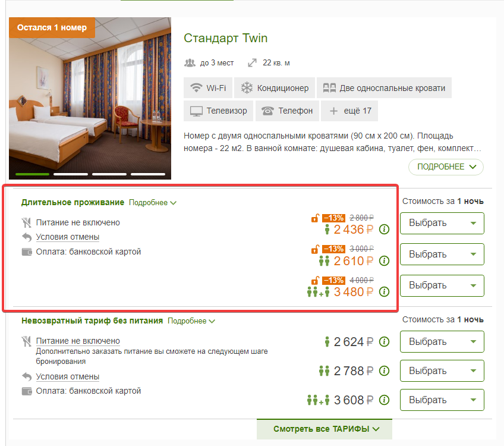
Task: Switch to second photo slider indicator
Action: [71, 174]
